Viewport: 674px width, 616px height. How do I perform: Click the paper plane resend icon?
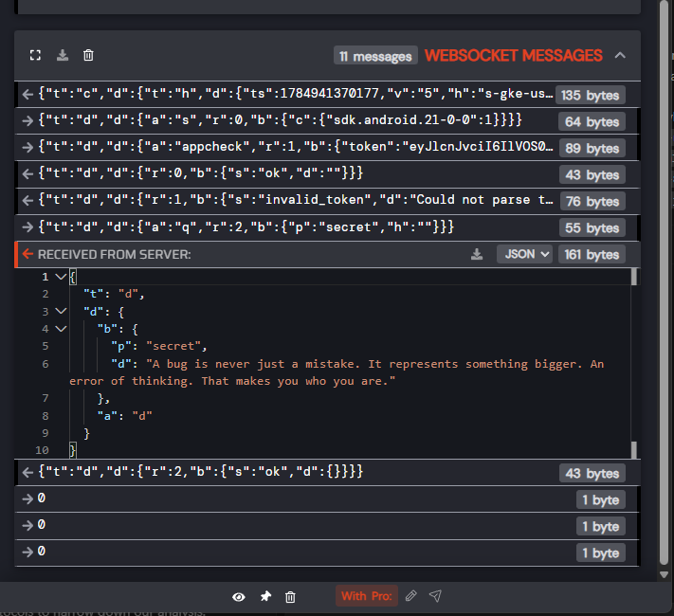[435, 596]
